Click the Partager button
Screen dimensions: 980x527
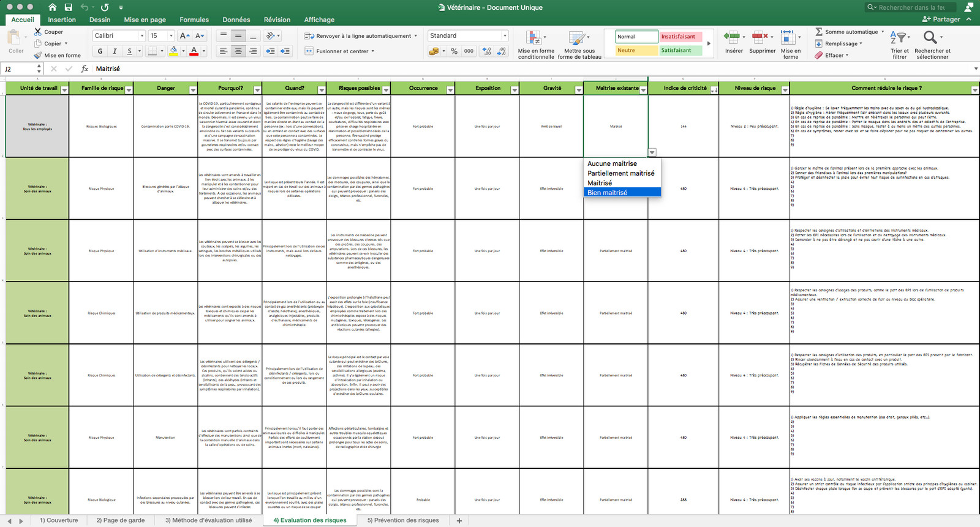[x=941, y=20]
